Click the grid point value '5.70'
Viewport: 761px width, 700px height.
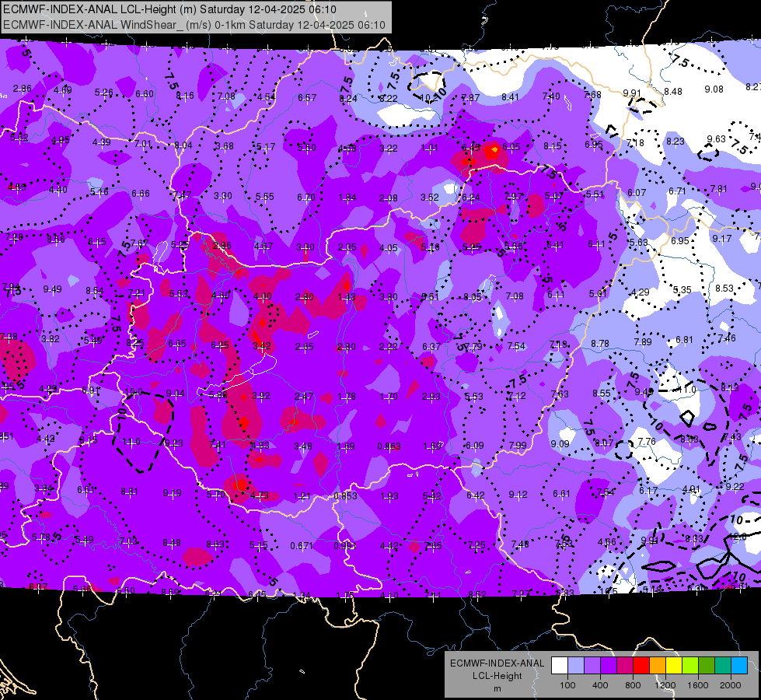tap(216, 494)
